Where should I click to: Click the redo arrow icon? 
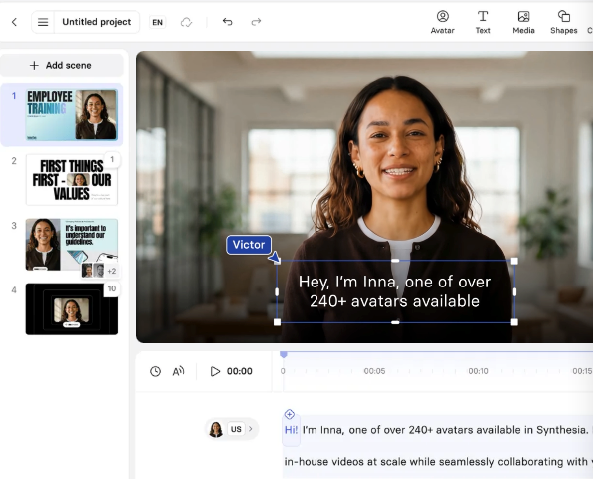[x=256, y=22]
